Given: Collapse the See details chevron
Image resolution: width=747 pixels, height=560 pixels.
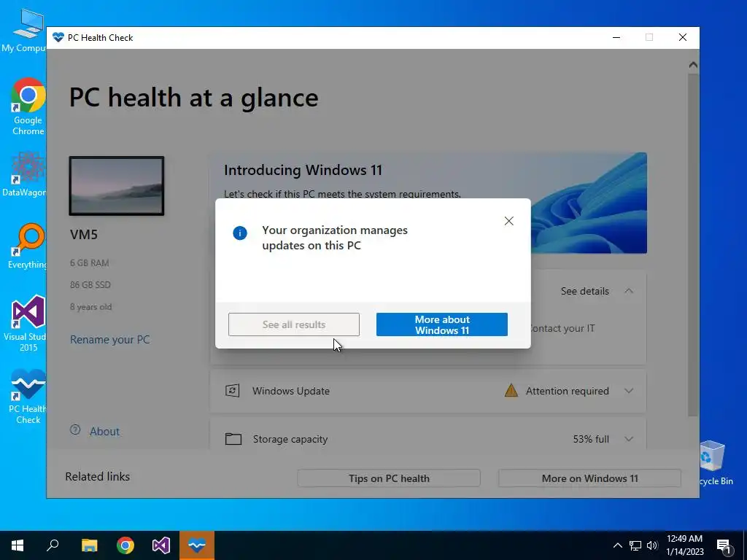Looking at the screenshot, I should point(629,291).
